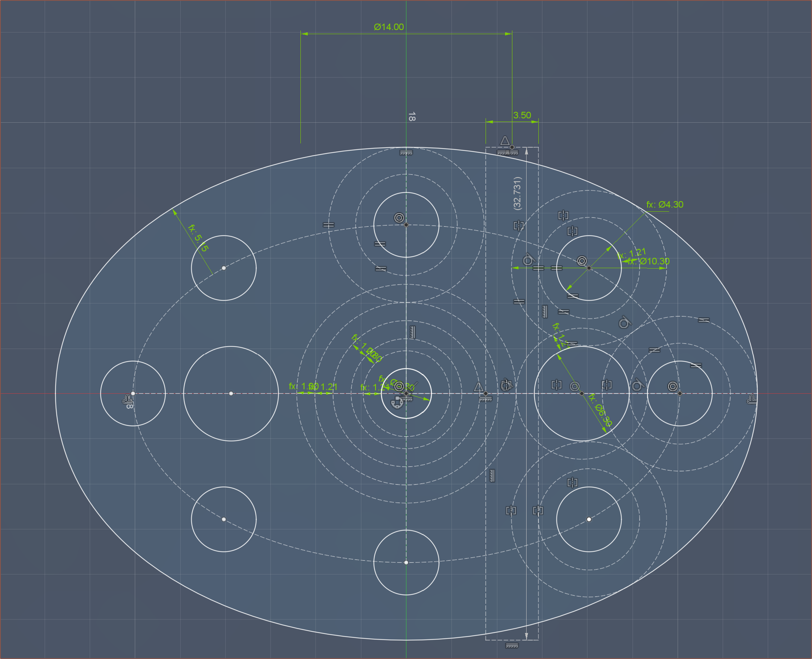Click the horizontal constraint glyph at ellipse top
The height and width of the screenshot is (659, 812).
coord(406,153)
